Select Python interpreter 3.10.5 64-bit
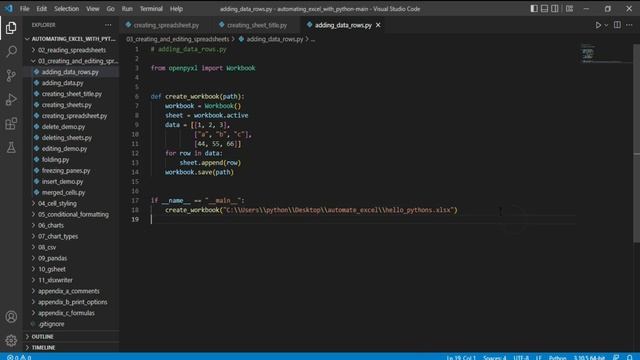Screen dimensions: 640x360 [589, 357]
